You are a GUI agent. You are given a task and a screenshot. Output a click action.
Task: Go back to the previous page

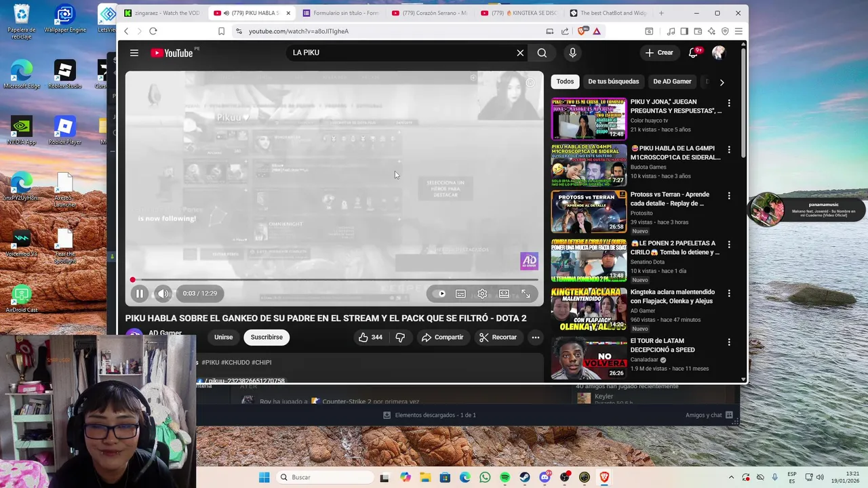[x=126, y=31]
